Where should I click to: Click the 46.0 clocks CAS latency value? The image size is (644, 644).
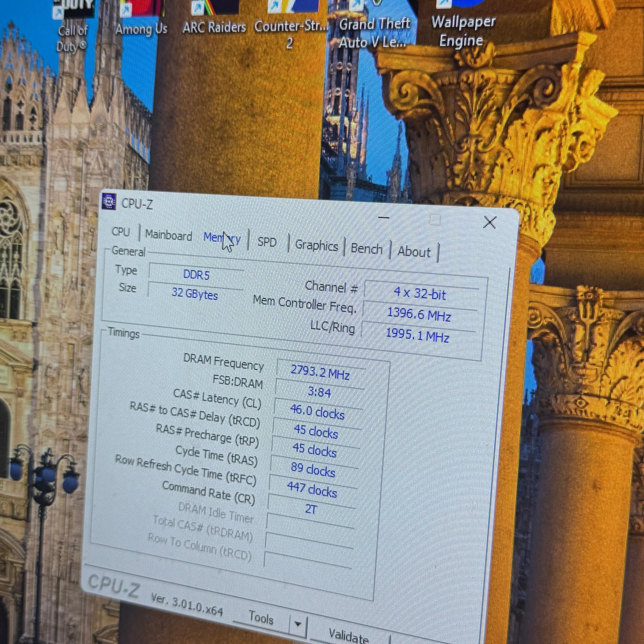point(317,412)
